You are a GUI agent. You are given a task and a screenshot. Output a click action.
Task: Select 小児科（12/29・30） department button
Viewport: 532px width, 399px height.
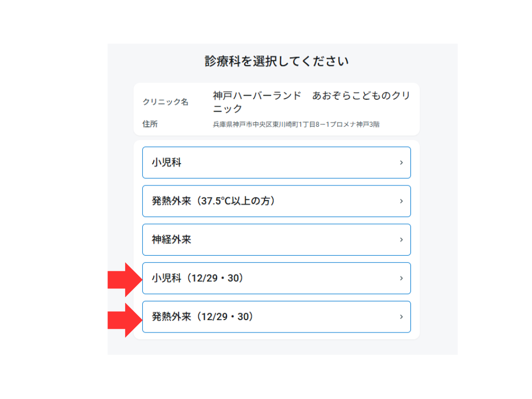click(x=276, y=278)
